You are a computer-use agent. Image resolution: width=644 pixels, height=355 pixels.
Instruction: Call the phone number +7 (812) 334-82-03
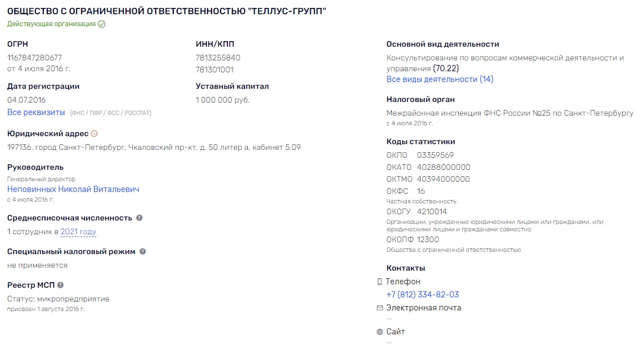pyautogui.click(x=422, y=295)
